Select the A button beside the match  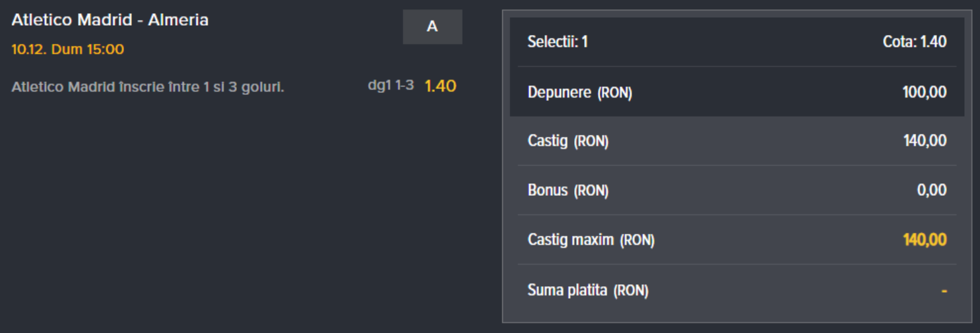(x=432, y=27)
